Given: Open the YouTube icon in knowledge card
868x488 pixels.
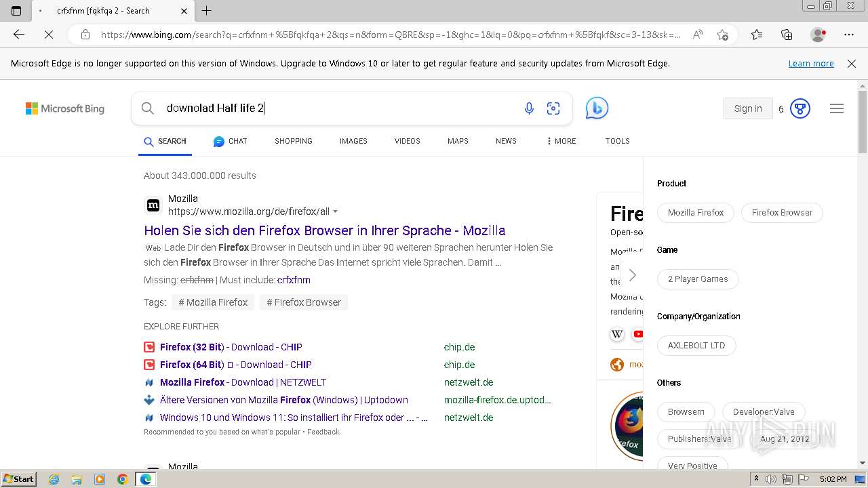Looking at the screenshot, I should click(x=638, y=334).
